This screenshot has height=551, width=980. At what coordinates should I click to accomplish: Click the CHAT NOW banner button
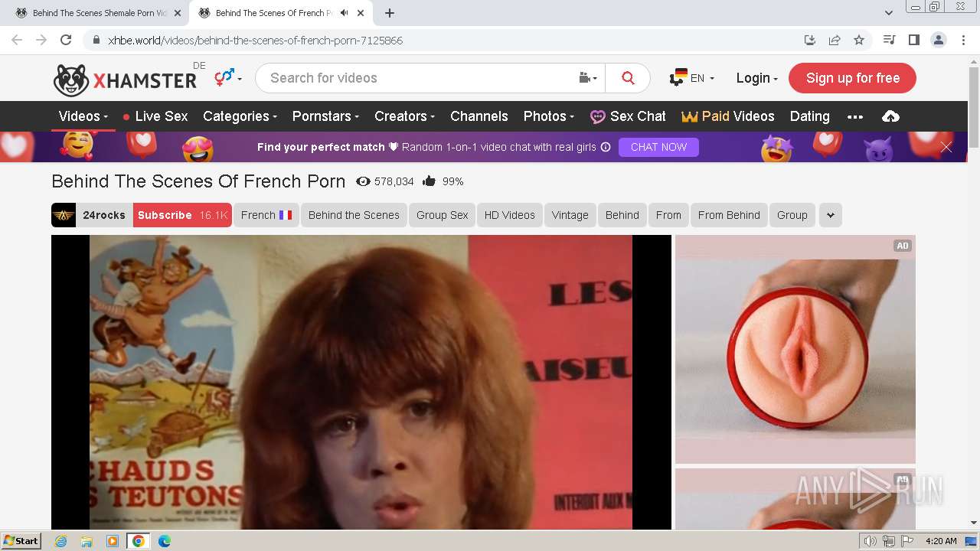pyautogui.click(x=658, y=147)
